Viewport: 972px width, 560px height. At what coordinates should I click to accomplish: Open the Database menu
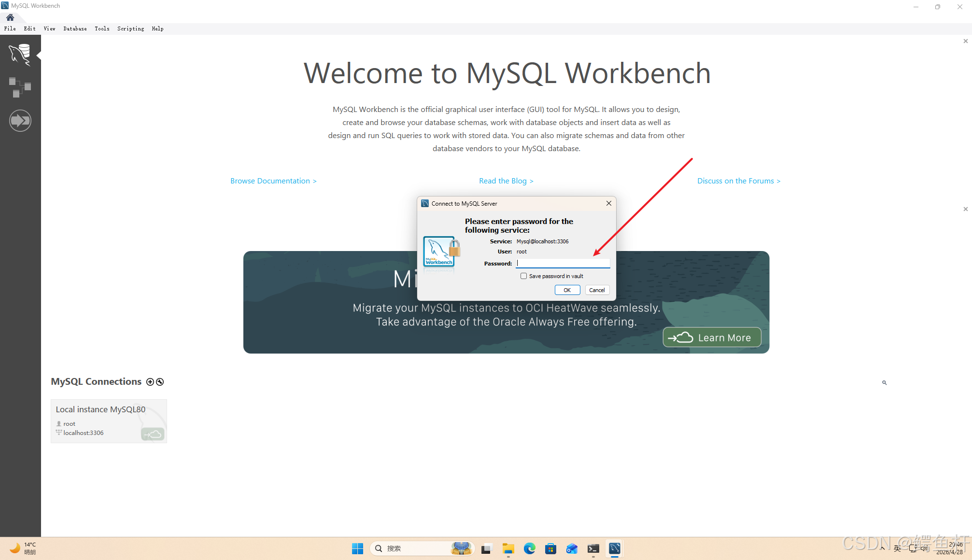tap(75, 28)
